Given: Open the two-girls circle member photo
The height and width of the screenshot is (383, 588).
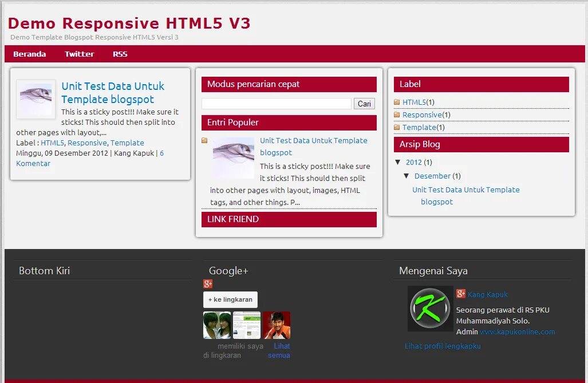Looking at the screenshot, I should [217, 325].
